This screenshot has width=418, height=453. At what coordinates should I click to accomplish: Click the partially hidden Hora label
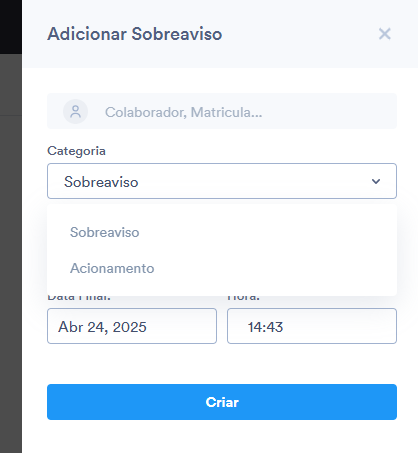(x=243, y=298)
